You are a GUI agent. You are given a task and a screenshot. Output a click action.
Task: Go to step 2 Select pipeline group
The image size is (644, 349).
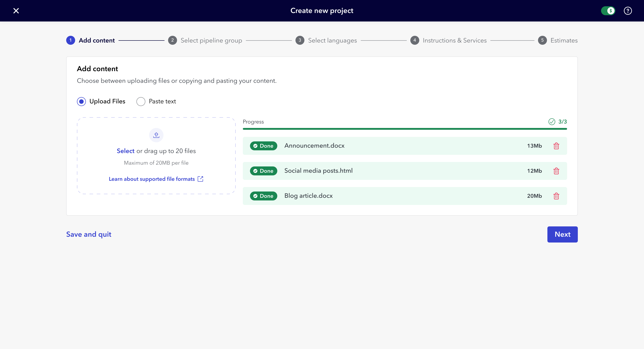pos(205,40)
